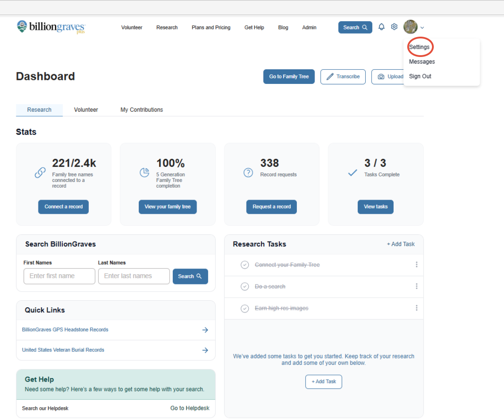The height and width of the screenshot is (420, 504).
Task: Toggle the Do a search task checkmark
Action: click(245, 286)
